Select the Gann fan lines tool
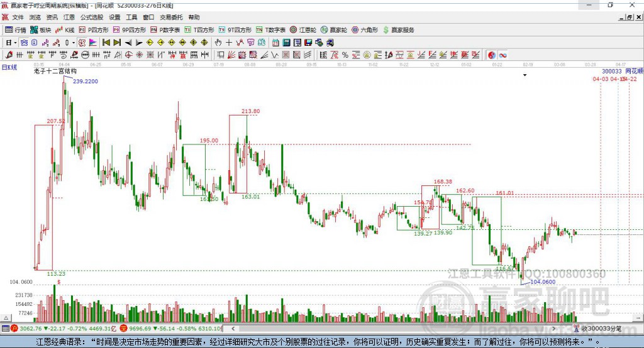 (231, 55)
